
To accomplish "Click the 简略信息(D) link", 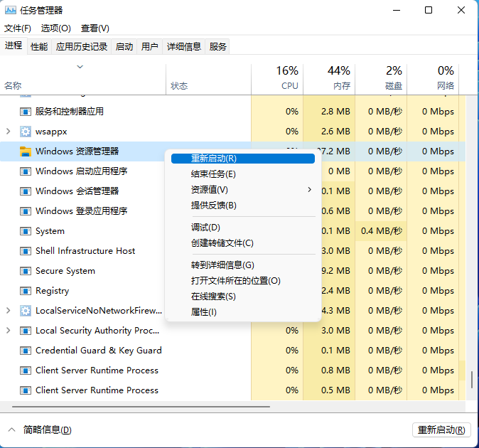I will click(x=47, y=430).
